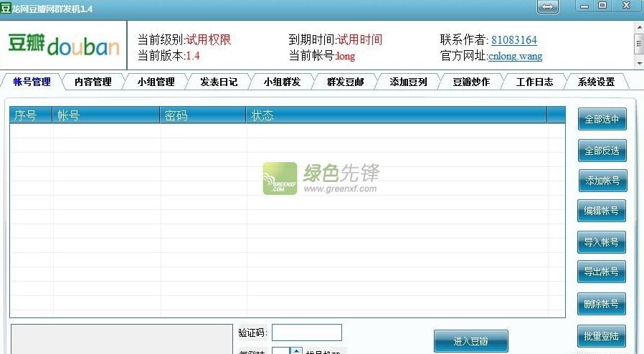Image resolution: width=644 pixels, height=354 pixels.
Task: Open the 系统设置 tab
Action: point(597,82)
